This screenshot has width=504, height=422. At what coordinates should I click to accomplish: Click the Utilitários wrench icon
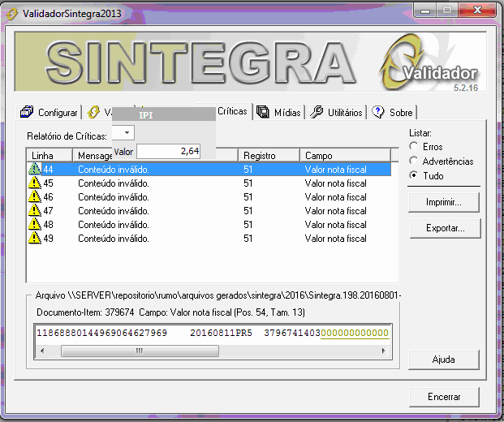[x=317, y=112]
